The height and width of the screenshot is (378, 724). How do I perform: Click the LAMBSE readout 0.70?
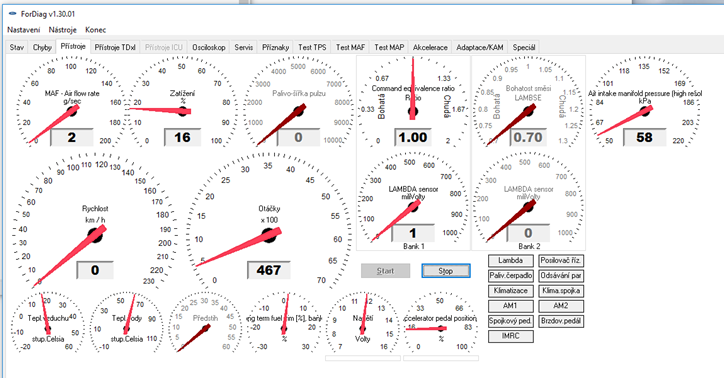pyautogui.click(x=528, y=137)
